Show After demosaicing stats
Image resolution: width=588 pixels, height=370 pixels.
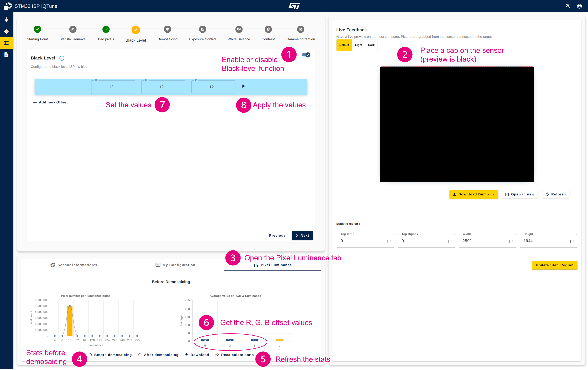(x=158, y=355)
